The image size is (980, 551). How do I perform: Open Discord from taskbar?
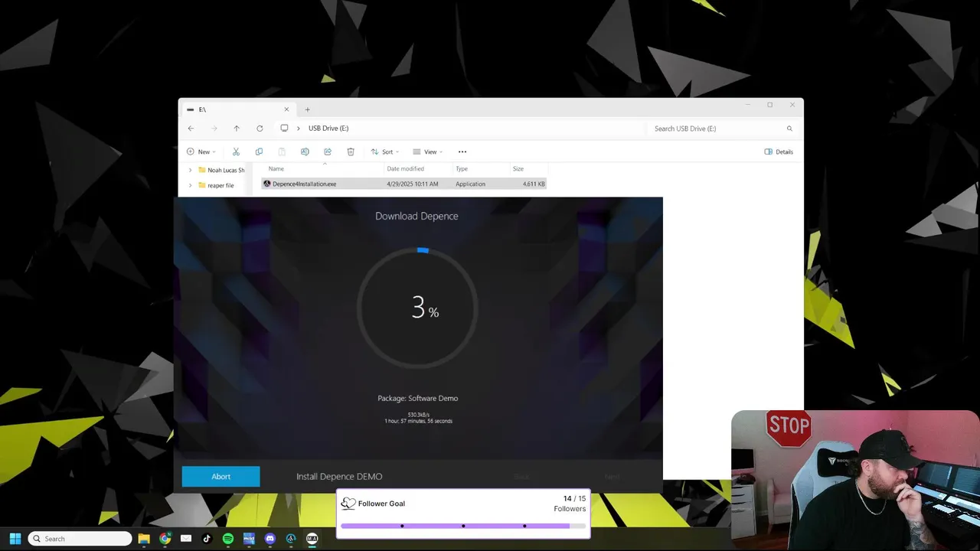pos(269,539)
